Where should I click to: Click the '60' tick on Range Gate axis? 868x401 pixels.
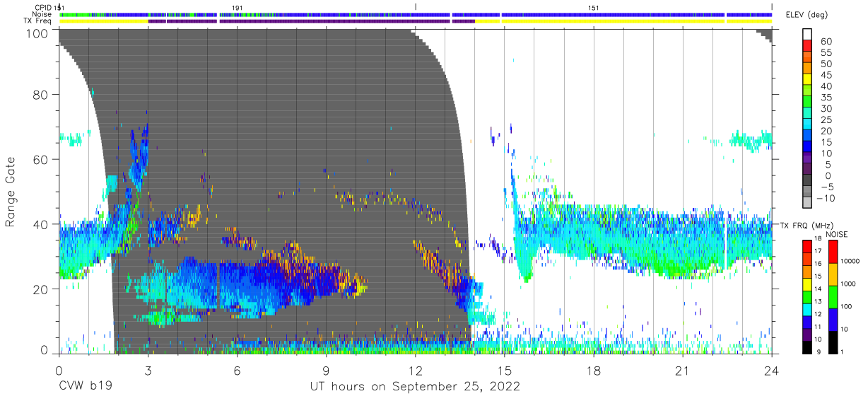pos(41,160)
